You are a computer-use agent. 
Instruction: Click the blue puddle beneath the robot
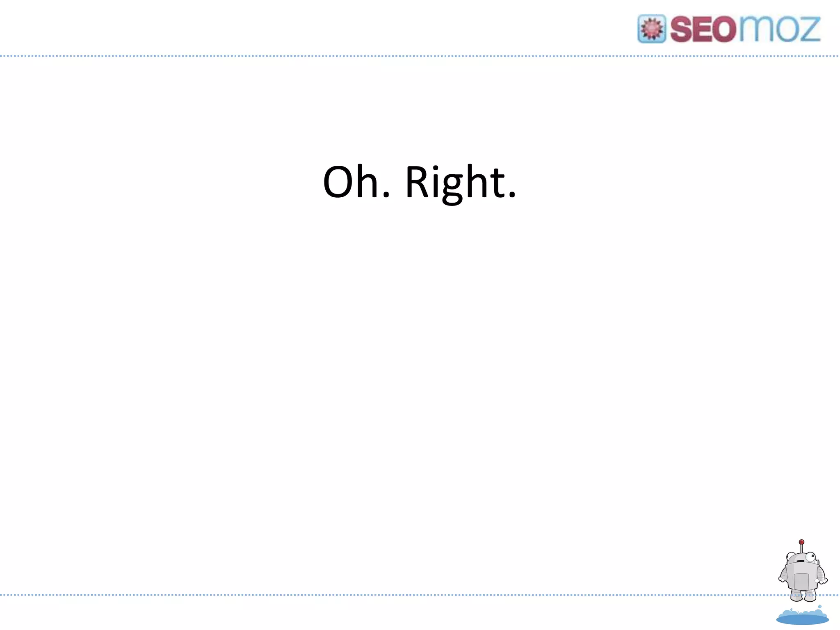[x=802, y=618]
